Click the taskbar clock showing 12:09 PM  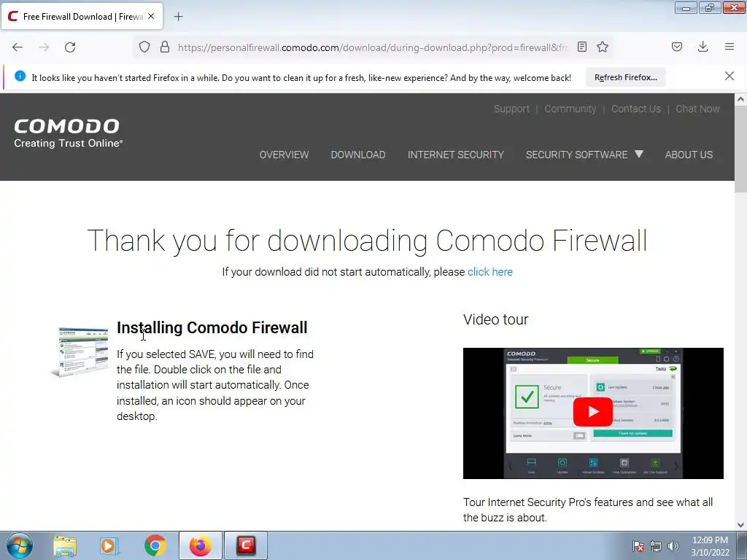pos(710,546)
